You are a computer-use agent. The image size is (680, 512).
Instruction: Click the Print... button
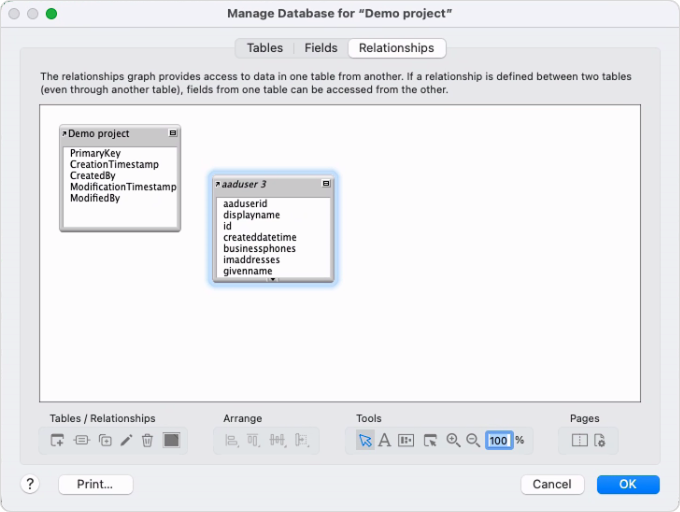(x=95, y=484)
